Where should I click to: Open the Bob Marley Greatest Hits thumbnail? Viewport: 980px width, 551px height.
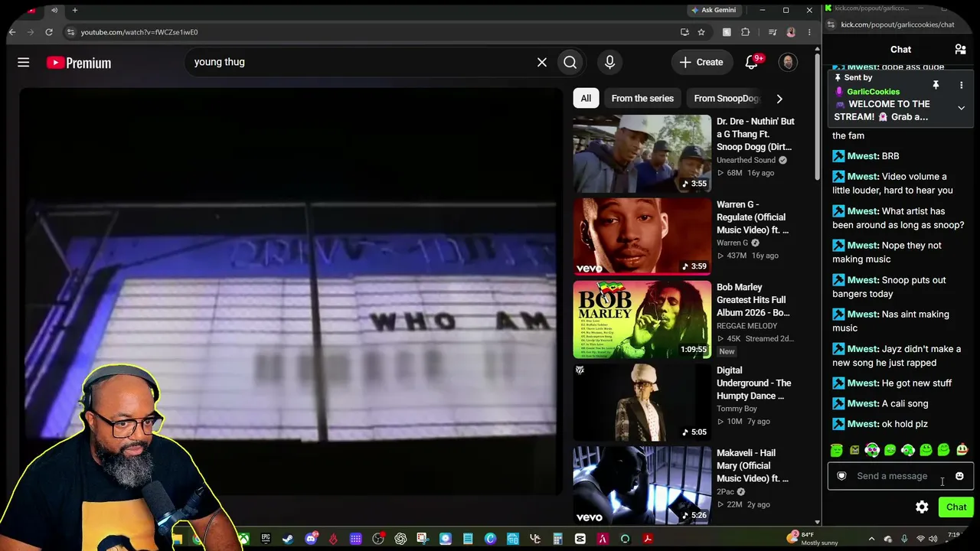point(642,319)
